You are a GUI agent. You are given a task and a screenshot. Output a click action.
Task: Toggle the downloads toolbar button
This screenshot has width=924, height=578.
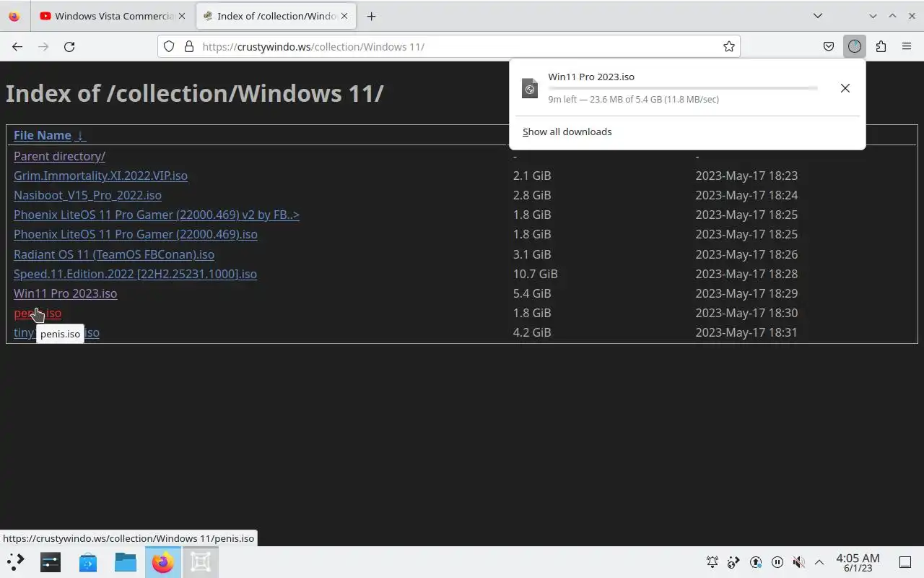tap(855, 46)
